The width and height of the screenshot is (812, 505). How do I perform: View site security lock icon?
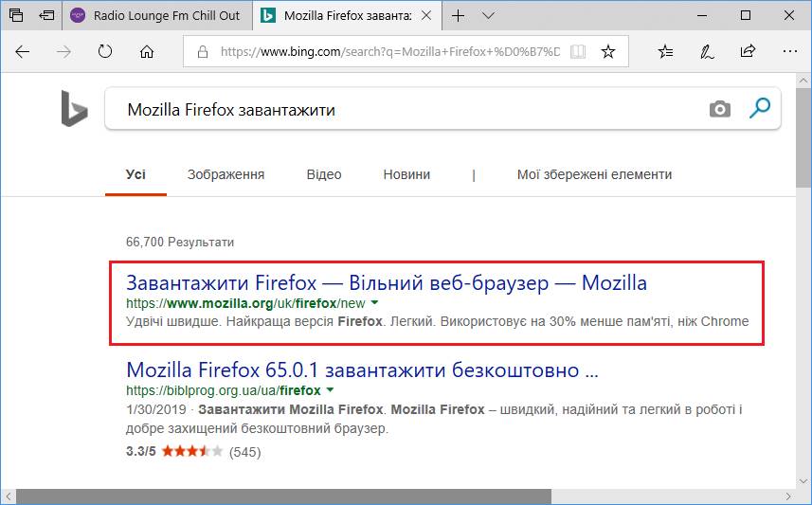203,51
